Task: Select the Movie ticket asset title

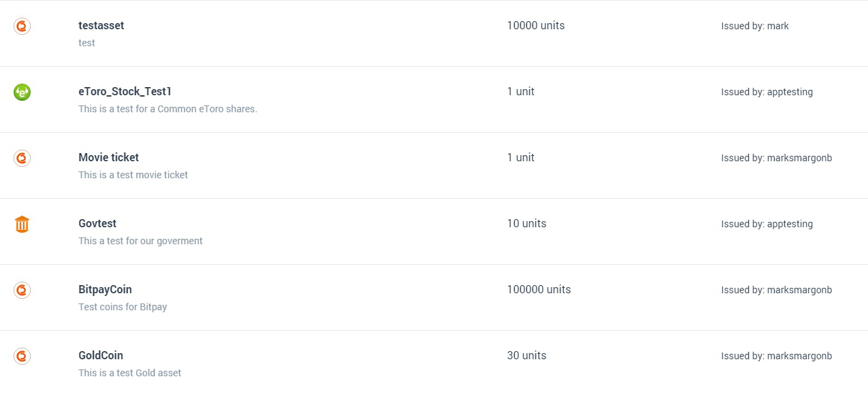Action: click(109, 158)
